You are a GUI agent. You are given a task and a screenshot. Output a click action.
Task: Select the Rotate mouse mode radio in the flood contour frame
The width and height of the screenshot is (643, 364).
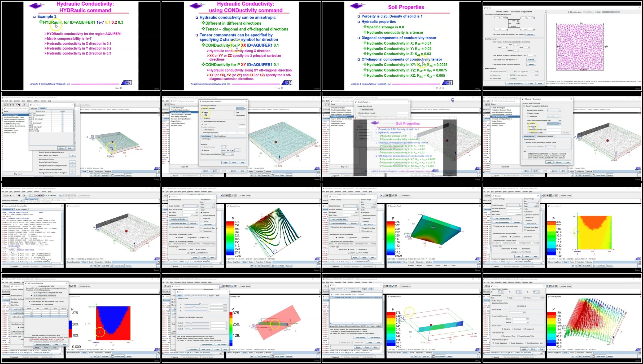pyautogui.click(x=416, y=265)
